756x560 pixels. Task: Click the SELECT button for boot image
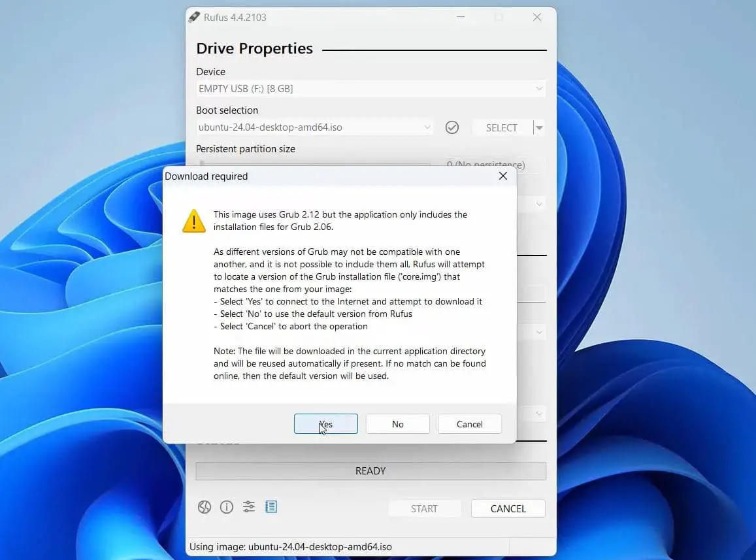tap(501, 128)
